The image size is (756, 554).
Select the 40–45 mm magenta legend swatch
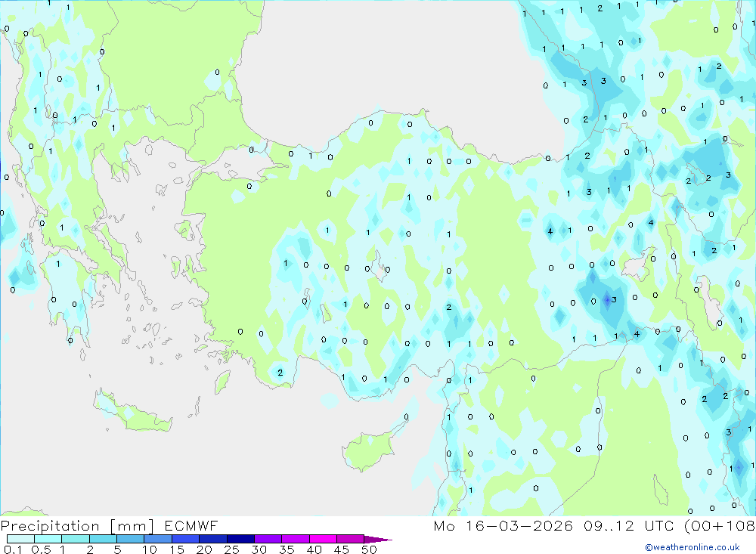coord(323,539)
